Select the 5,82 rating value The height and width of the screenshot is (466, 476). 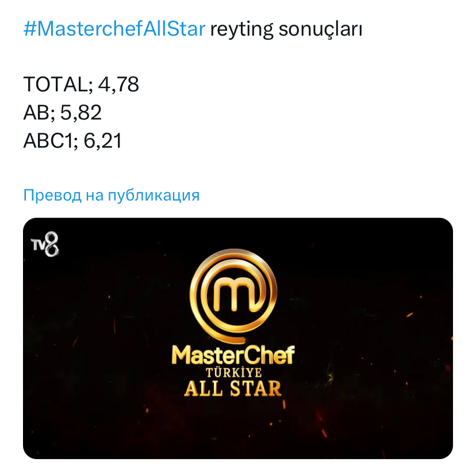[81, 113]
